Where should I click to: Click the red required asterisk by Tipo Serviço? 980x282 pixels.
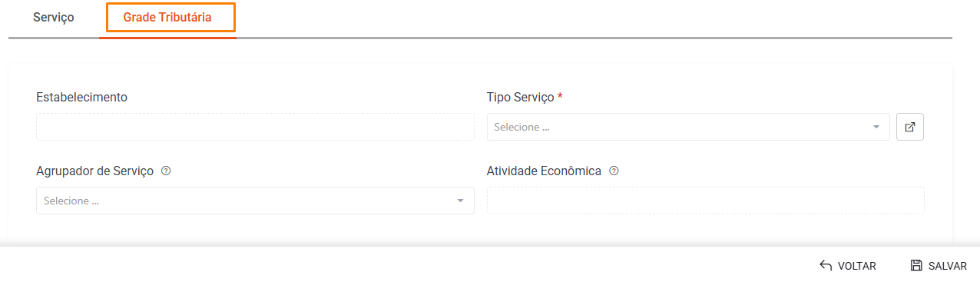point(560,96)
